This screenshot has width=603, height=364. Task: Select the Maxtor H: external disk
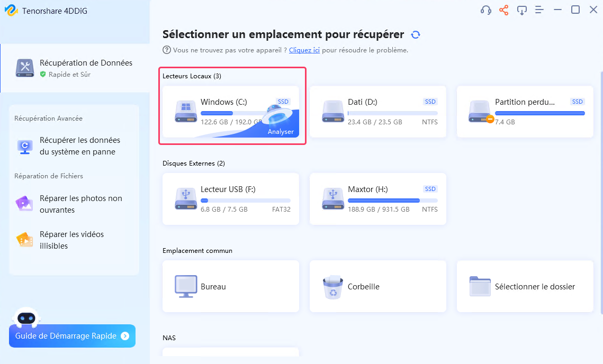coord(377,199)
